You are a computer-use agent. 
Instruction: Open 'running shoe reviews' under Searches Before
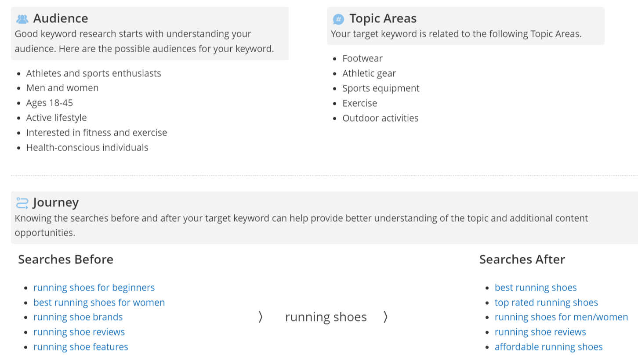click(79, 332)
